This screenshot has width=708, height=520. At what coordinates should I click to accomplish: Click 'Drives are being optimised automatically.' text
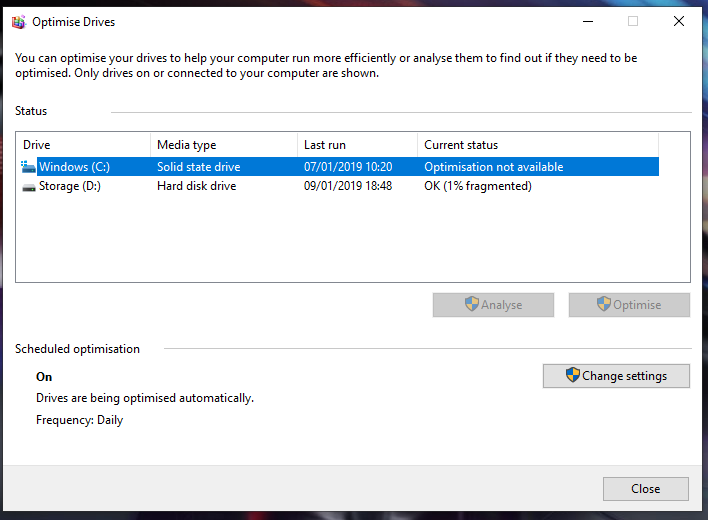(x=145, y=398)
